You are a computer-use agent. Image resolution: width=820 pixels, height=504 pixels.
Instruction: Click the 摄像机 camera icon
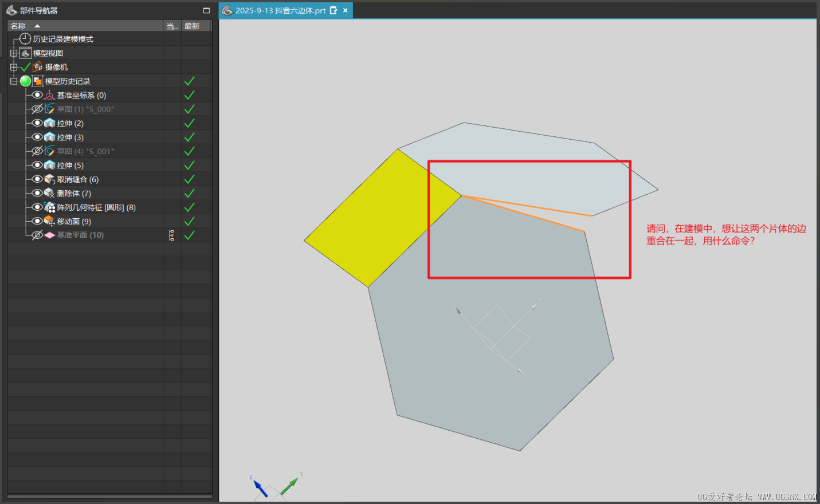click(x=38, y=67)
